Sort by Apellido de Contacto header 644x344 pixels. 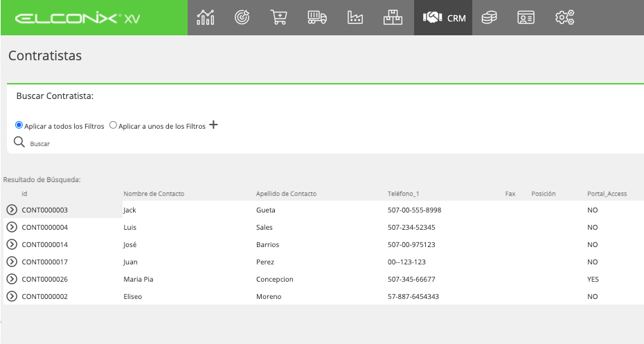tap(286, 193)
